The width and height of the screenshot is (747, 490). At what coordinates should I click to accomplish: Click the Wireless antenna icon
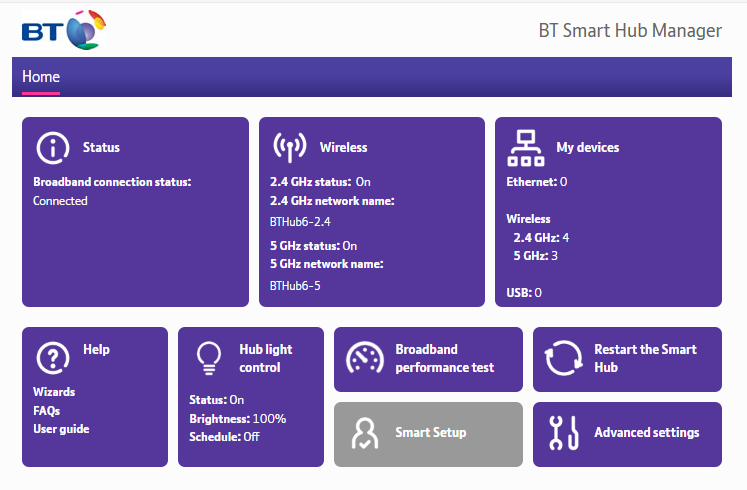(x=290, y=147)
